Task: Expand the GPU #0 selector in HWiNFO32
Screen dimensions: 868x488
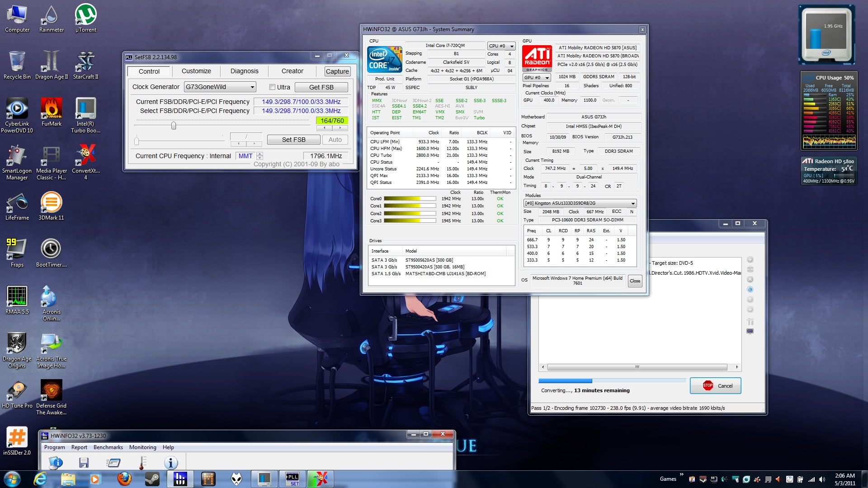Action: pyautogui.click(x=536, y=78)
